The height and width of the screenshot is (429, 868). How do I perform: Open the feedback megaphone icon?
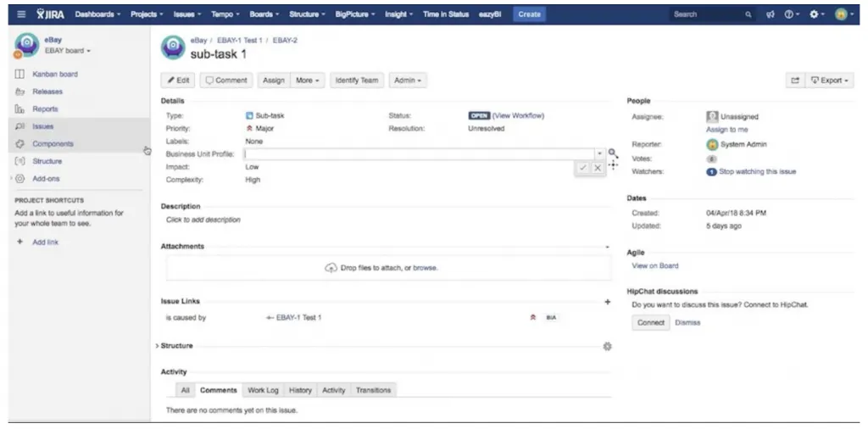tap(770, 14)
